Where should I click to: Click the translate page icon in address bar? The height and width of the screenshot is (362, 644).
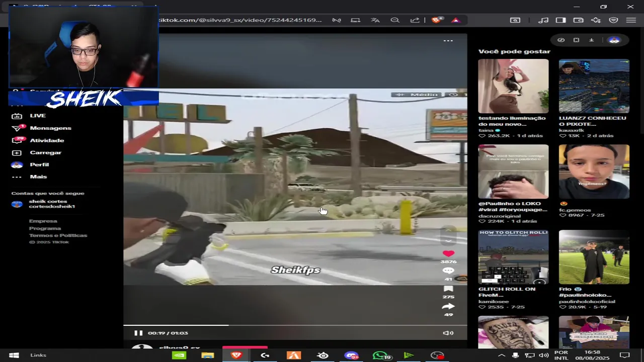375,20
